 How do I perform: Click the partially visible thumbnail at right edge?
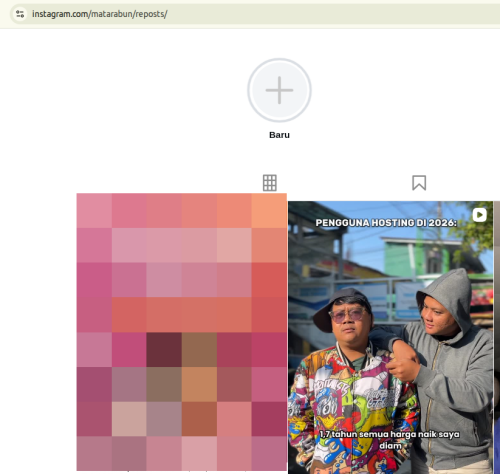point(497,337)
